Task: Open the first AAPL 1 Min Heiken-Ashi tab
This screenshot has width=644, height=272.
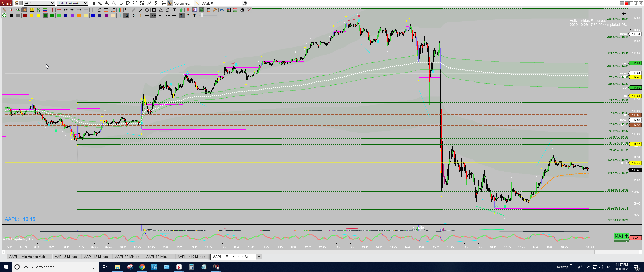Action: point(27,257)
